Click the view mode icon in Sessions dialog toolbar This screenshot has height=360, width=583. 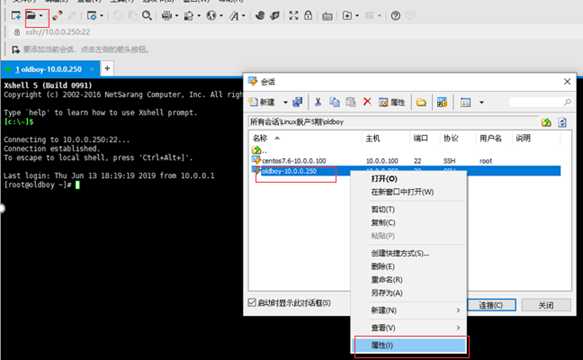point(466,102)
